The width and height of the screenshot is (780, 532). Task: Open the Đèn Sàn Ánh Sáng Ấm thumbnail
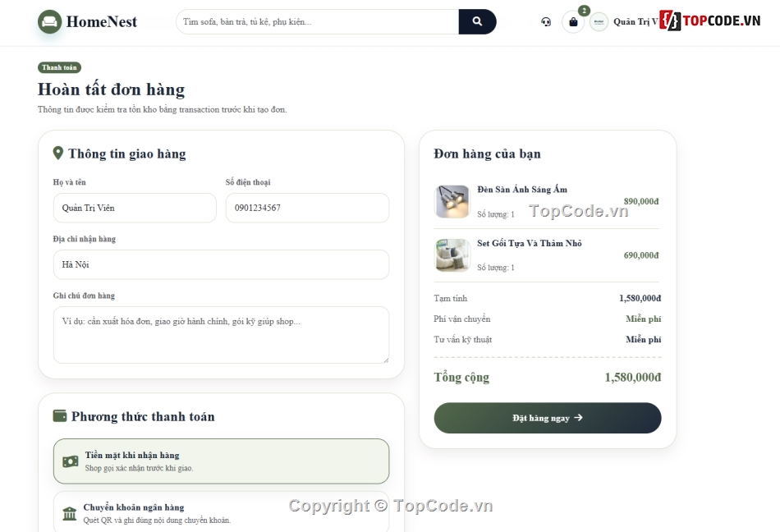(452, 202)
